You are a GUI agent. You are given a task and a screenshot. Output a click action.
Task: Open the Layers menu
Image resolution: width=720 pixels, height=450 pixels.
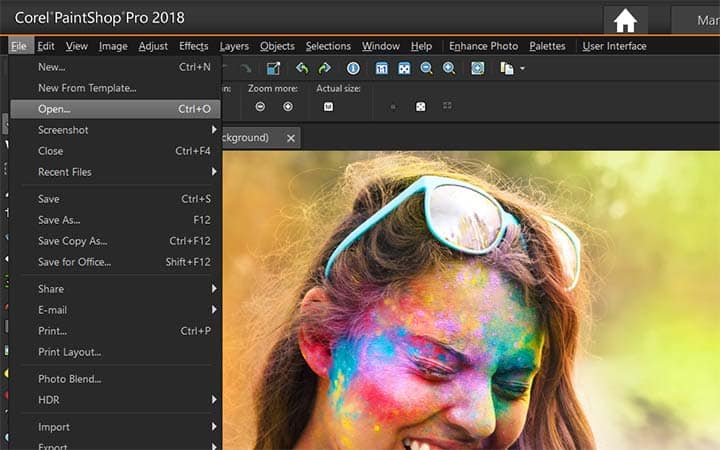tap(234, 46)
